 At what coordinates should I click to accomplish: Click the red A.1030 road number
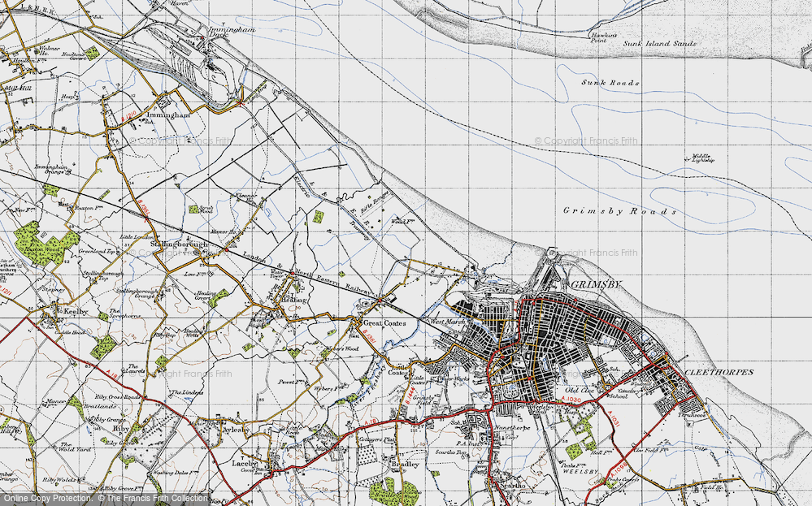(571, 400)
